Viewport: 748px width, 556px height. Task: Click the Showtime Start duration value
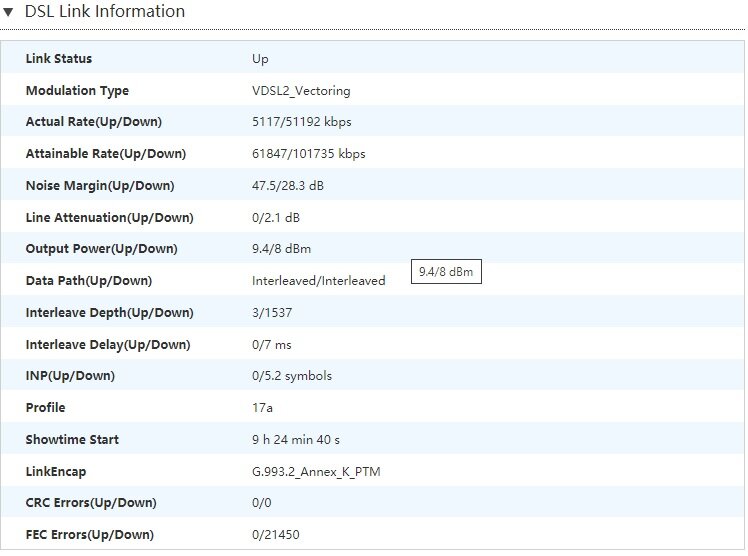pyautogui.click(x=296, y=440)
